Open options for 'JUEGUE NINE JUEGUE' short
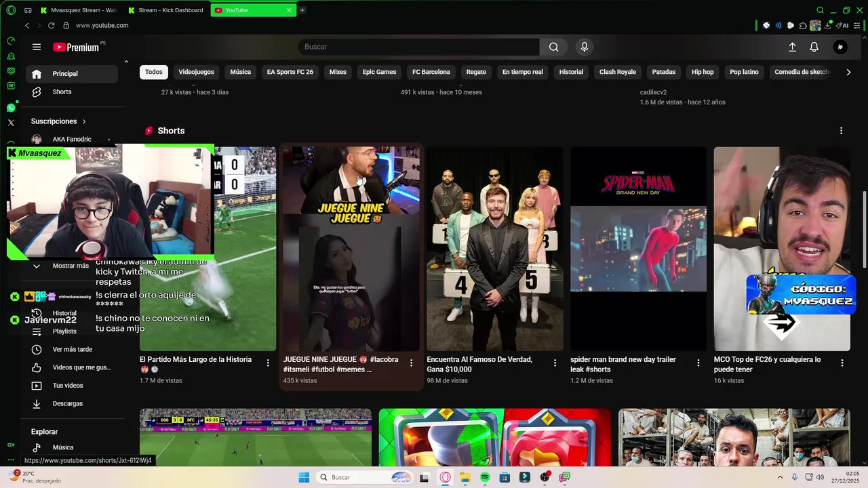868x488 pixels. pos(411,363)
